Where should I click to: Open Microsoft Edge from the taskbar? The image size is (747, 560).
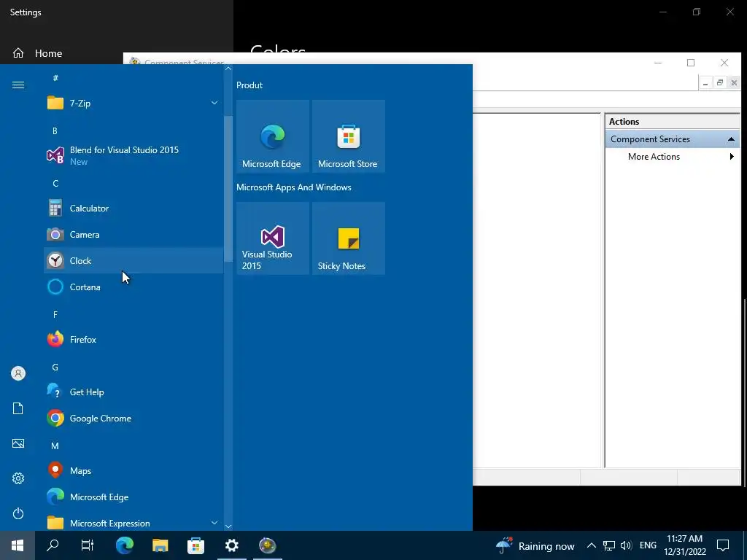click(x=124, y=545)
